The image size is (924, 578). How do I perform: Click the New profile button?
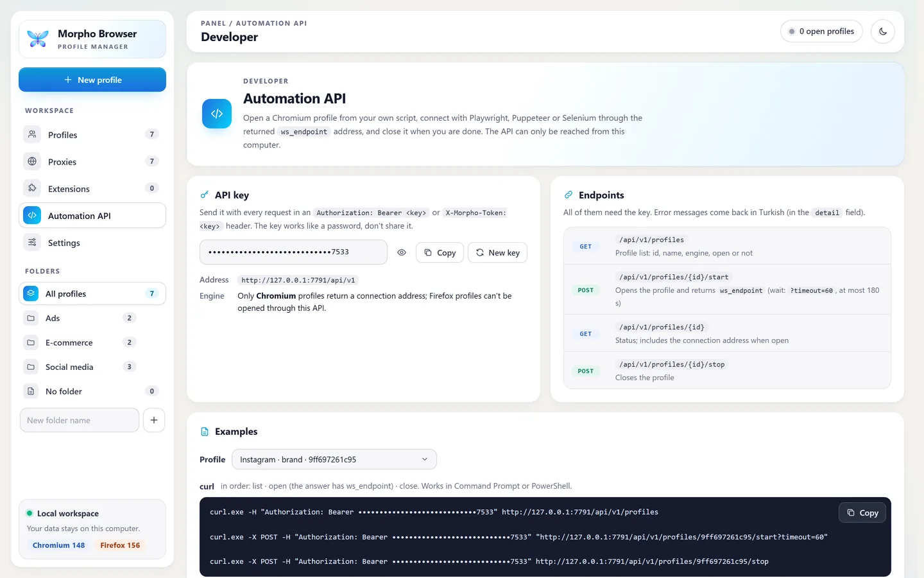pos(92,80)
